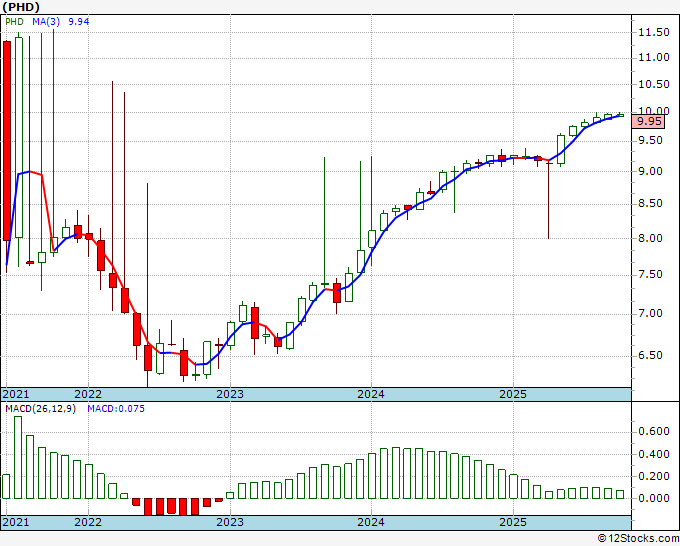Click the 8.00 price axis label

pos(650,238)
